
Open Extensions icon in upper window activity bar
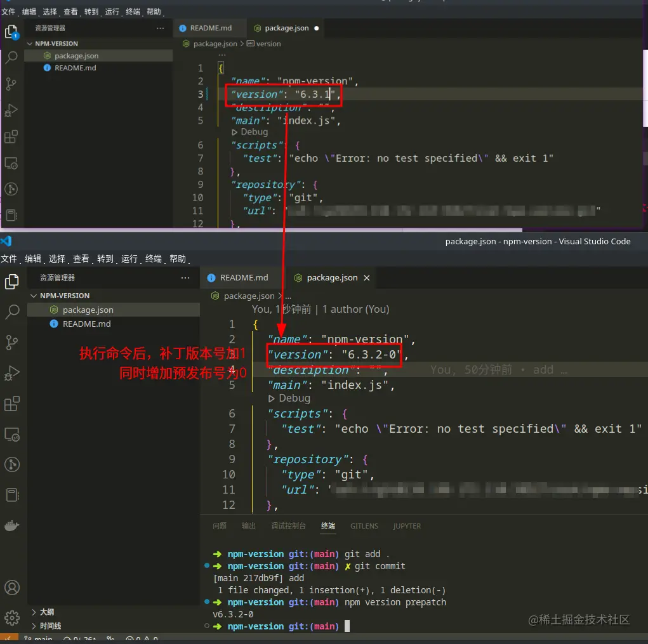click(11, 137)
